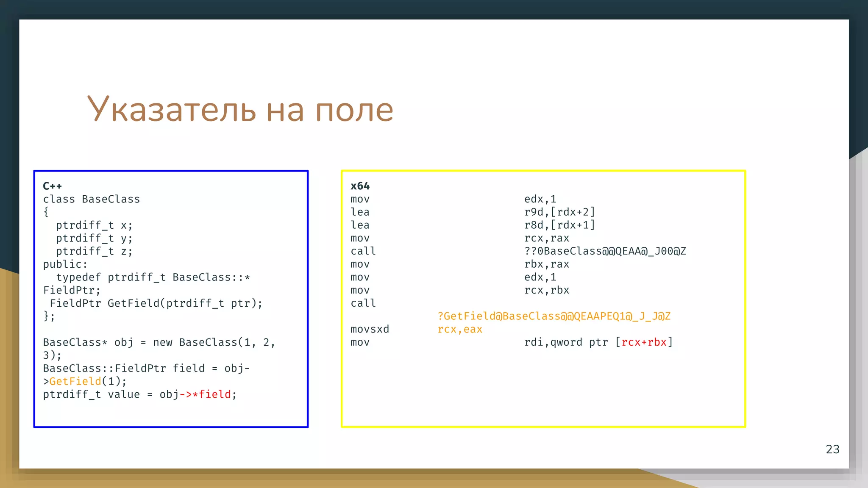Click the 'ptrdiff_t y;' declaration

94,238
